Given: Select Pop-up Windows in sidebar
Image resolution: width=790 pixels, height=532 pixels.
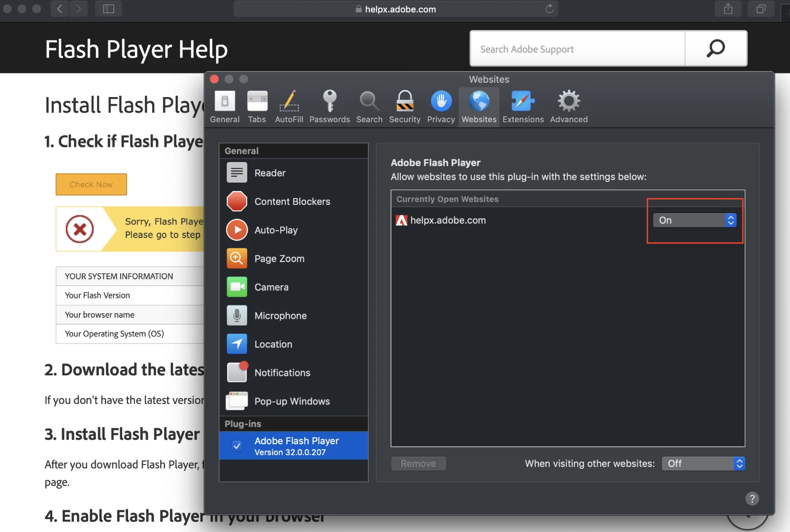Looking at the screenshot, I should click(x=294, y=401).
